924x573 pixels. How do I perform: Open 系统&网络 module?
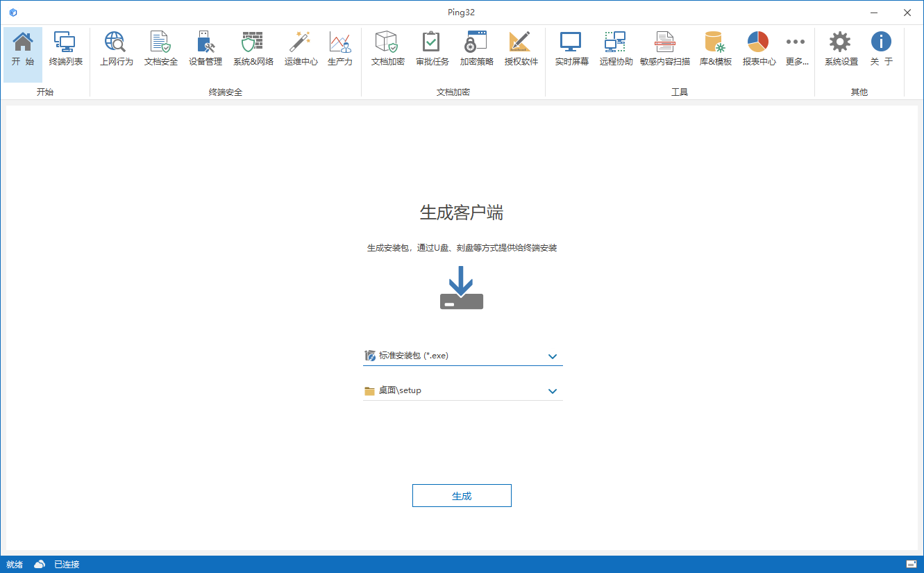(x=253, y=49)
